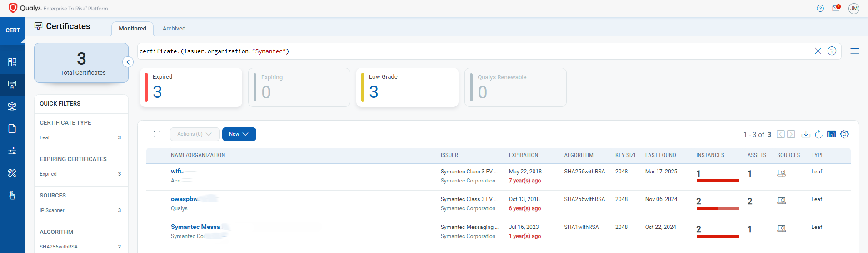Click issuer Symantec Messaging cell
The image size is (868, 253).
469,227
